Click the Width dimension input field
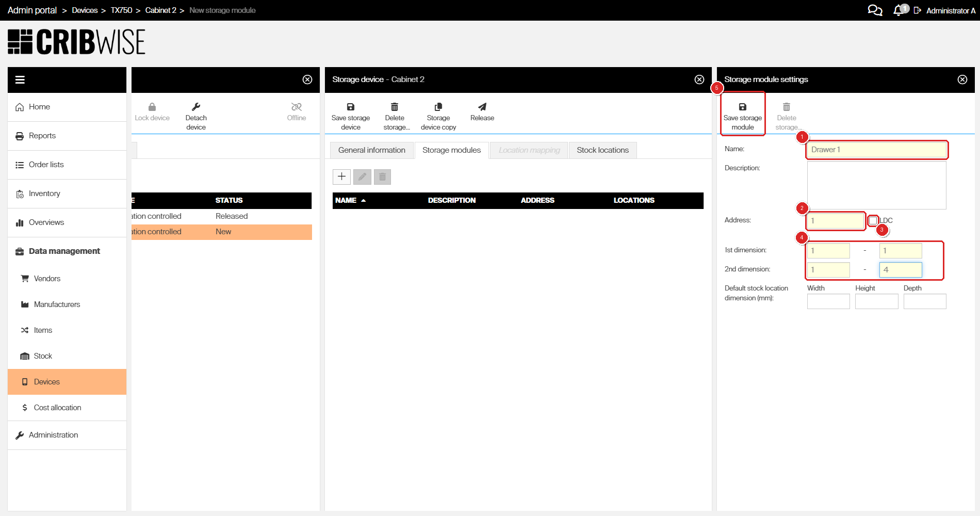This screenshot has height=516, width=980. tap(828, 301)
